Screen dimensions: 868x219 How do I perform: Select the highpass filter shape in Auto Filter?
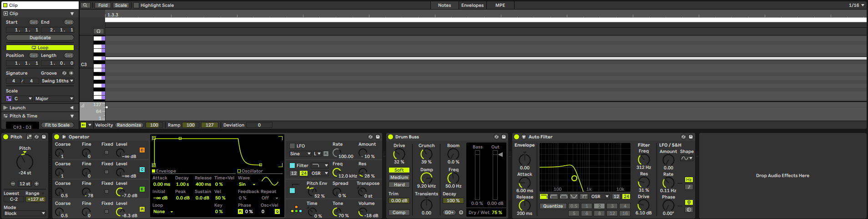tap(554, 197)
